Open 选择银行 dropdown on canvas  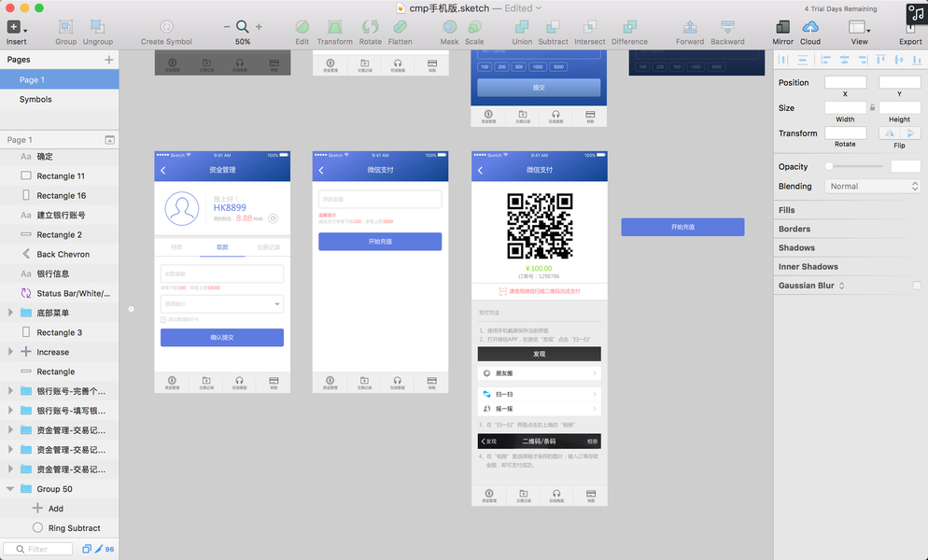(x=222, y=303)
